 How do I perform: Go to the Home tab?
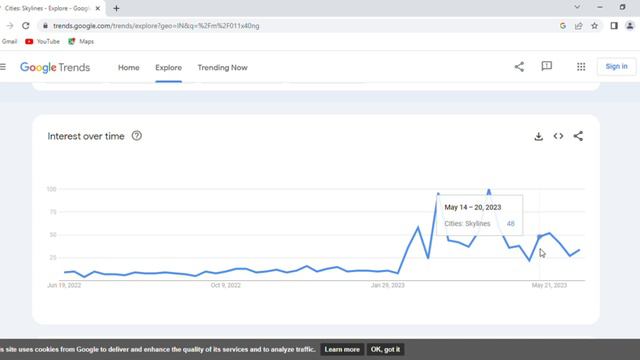129,68
